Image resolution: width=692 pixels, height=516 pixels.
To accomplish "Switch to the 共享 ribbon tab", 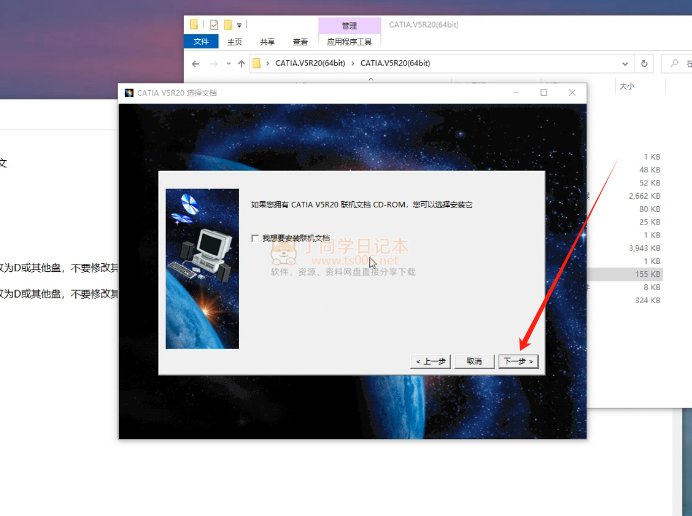I will (x=267, y=41).
